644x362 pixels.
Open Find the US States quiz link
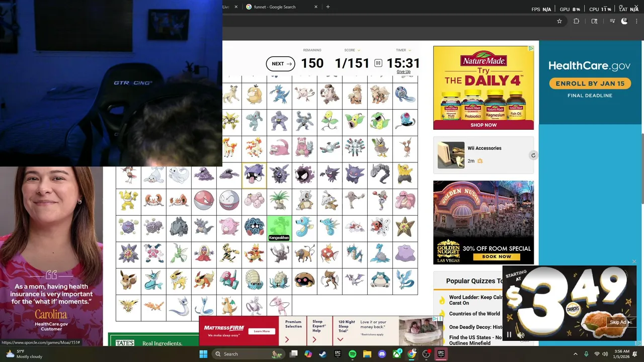[476, 340]
